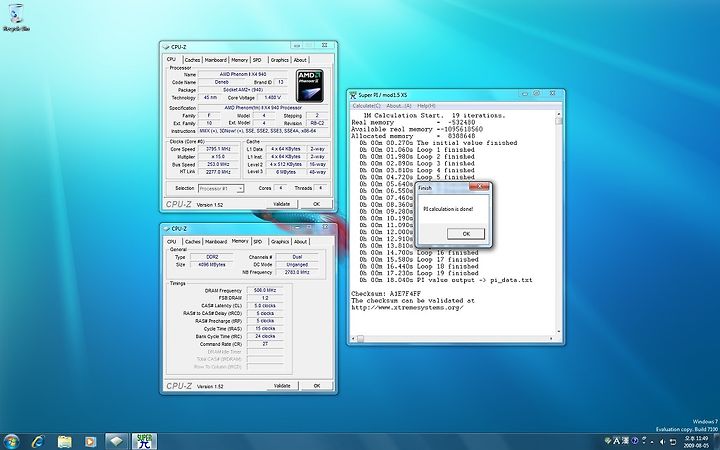Switch to CPU-Z via its taskbar button
This screenshot has height=450, width=720.
click(x=117, y=442)
